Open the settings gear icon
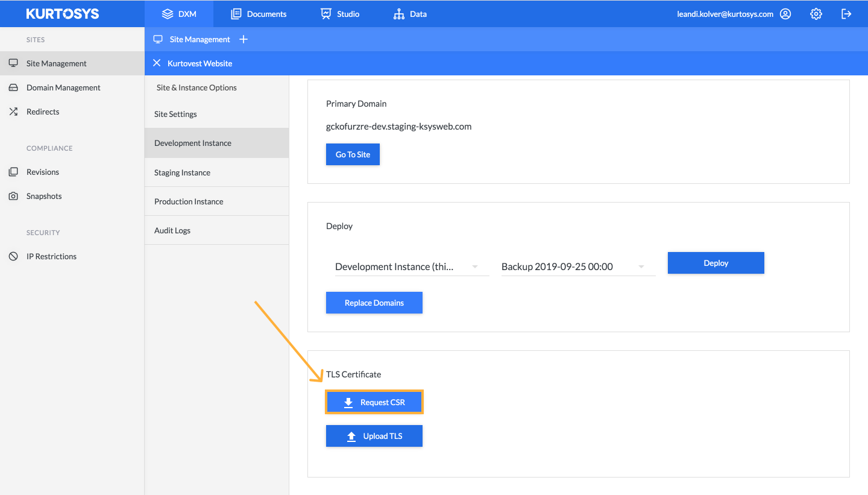 pos(816,14)
